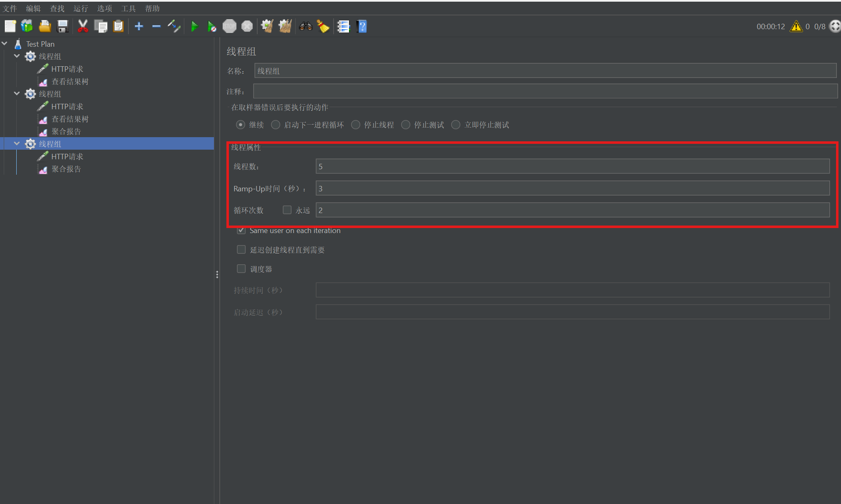Click the green Start test button
This screenshot has height=504, width=841.
(x=194, y=27)
